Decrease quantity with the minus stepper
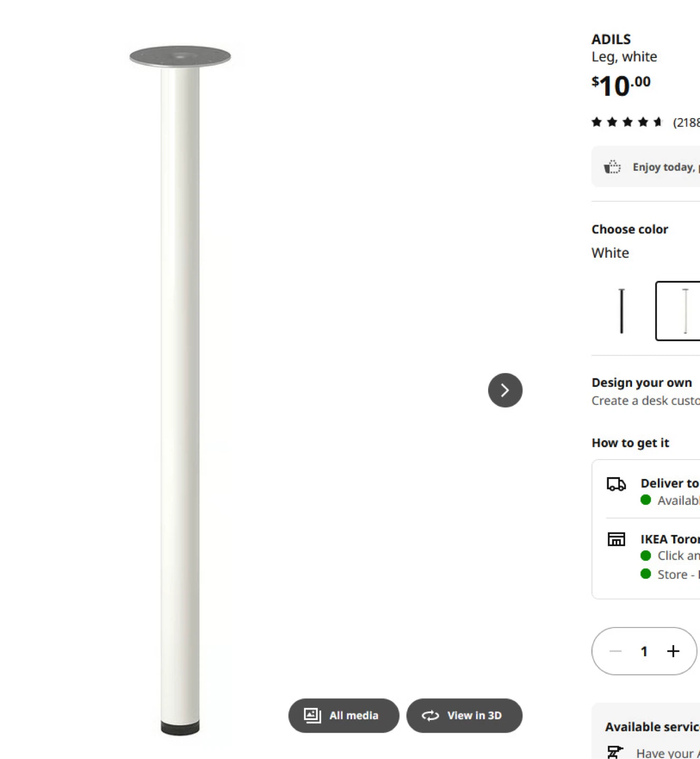The height and width of the screenshot is (759, 700). [615, 651]
